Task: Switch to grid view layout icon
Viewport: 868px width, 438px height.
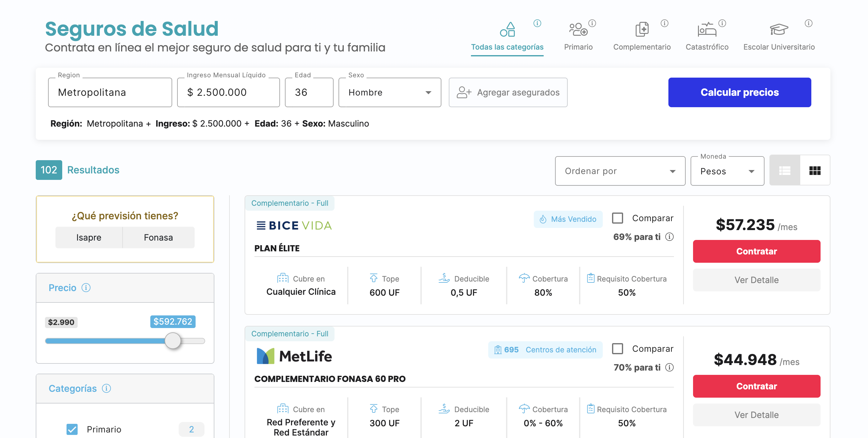Action: coord(815,170)
